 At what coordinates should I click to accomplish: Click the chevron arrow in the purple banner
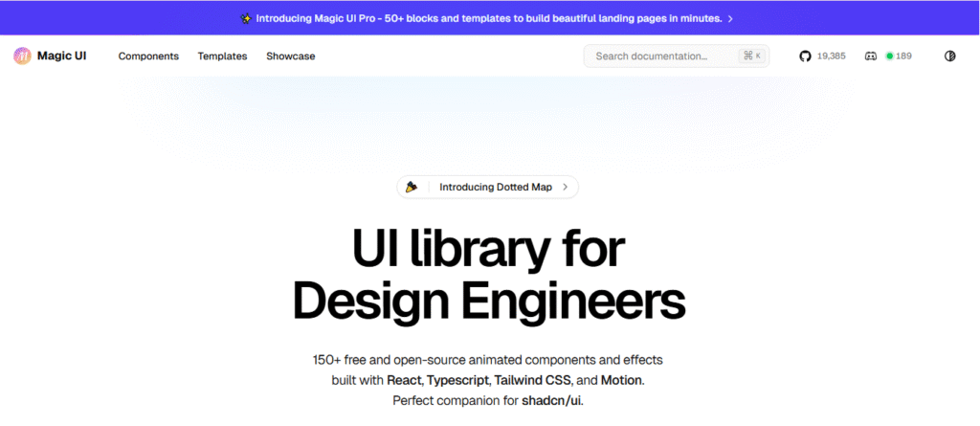[730, 19]
